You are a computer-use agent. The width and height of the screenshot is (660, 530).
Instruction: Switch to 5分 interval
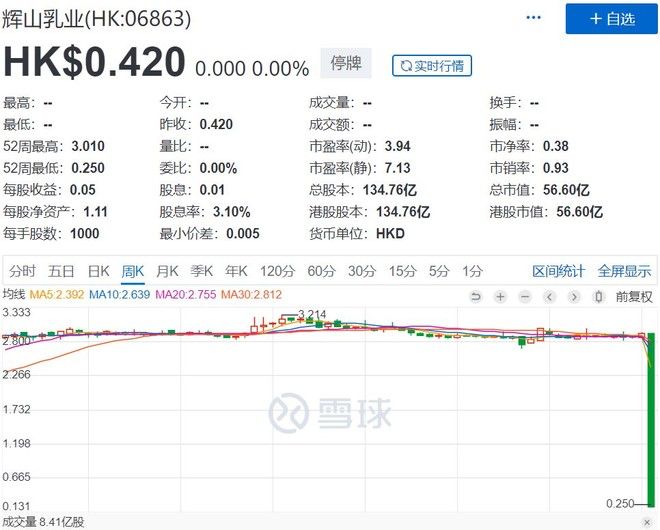439,271
